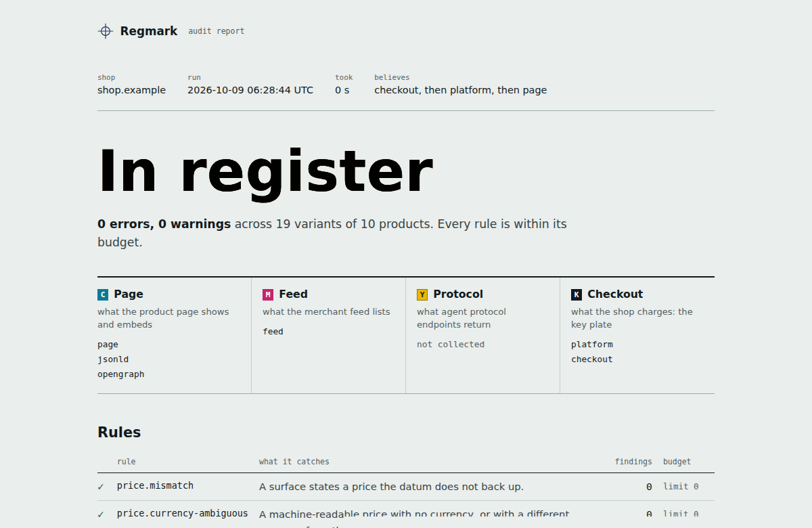Click the "platform" source entry in Checkout card
Image resolution: width=812 pixels, height=528 pixels.
tap(592, 345)
